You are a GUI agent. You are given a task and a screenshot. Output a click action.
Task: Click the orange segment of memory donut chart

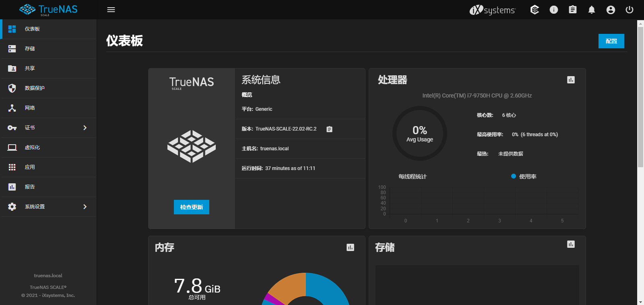click(288, 287)
